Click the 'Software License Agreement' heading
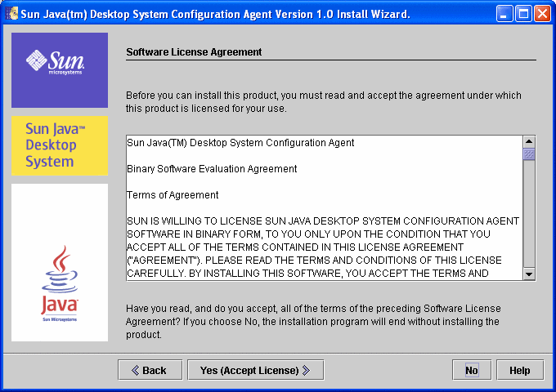This screenshot has width=556, height=392. pyautogui.click(x=194, y=52)
